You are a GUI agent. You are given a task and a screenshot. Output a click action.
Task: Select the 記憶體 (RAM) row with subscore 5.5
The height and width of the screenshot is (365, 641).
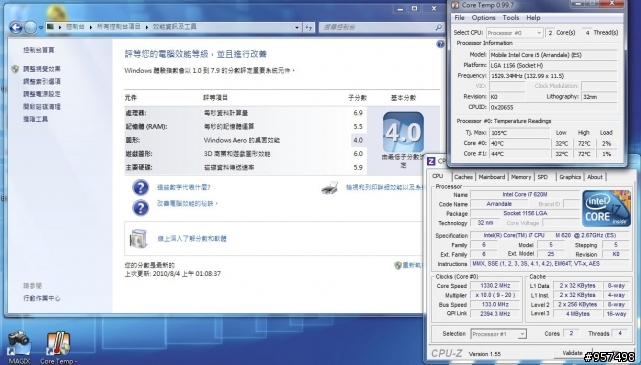[x=245, y=127]
